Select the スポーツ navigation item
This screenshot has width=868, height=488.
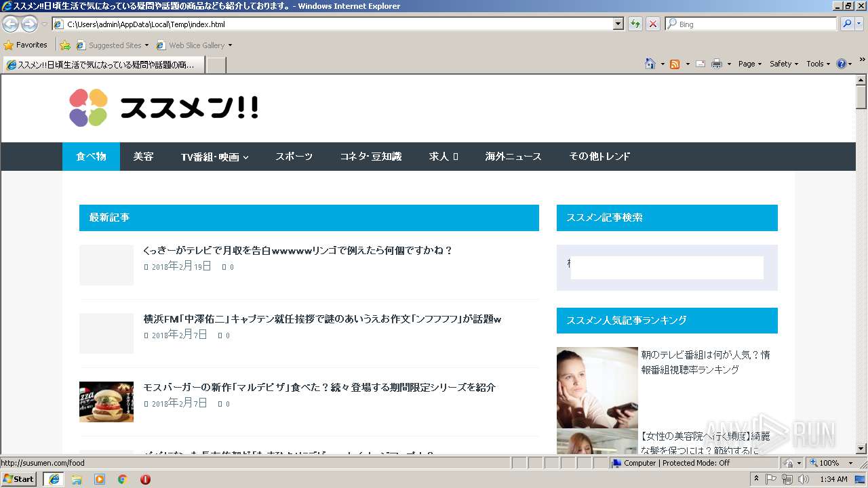pos(294,157)
